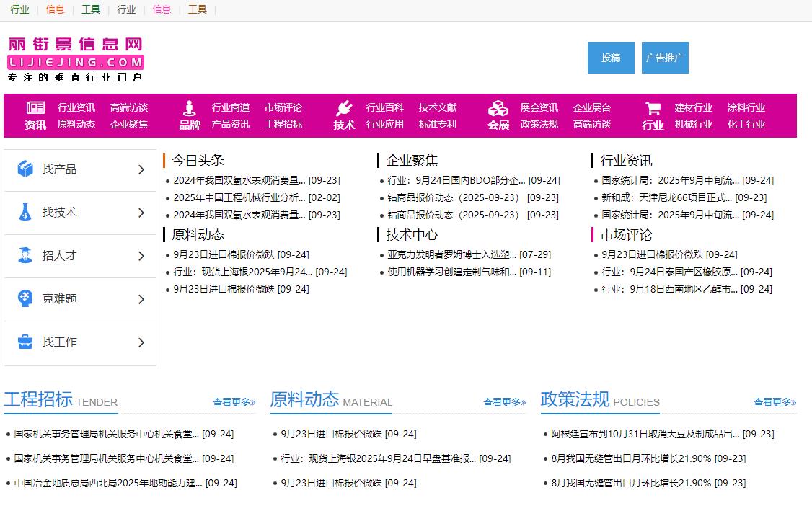This screenshot has width=812, height=511.
Task: Open 高端访谈 in the 资讯 menu group
Action: [129, 107]
